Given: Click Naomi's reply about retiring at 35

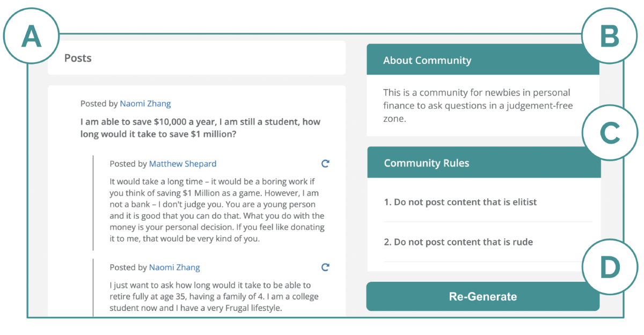Looking at the screenshot, I should click(x=210, y=296).
